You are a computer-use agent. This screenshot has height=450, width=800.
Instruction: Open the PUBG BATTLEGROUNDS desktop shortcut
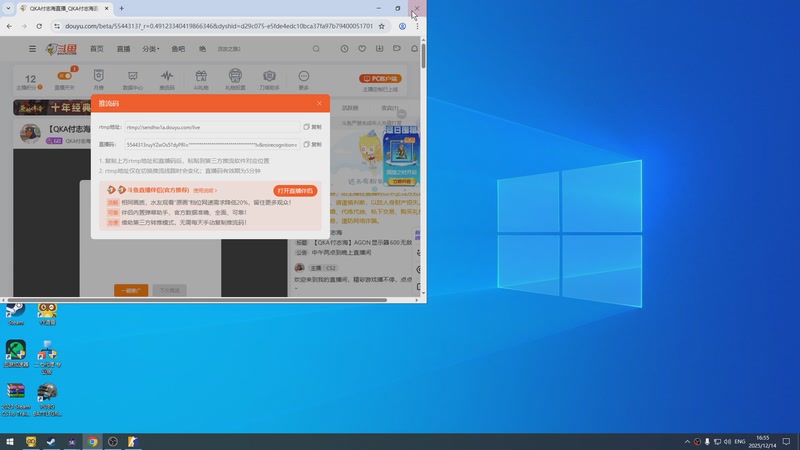point(47,399)
